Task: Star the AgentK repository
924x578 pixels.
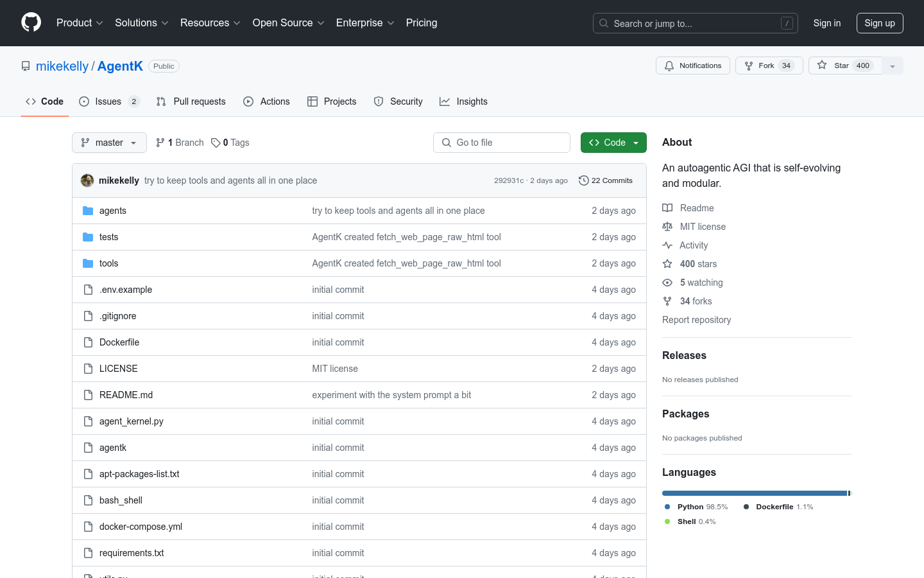Action: (841, 66)
